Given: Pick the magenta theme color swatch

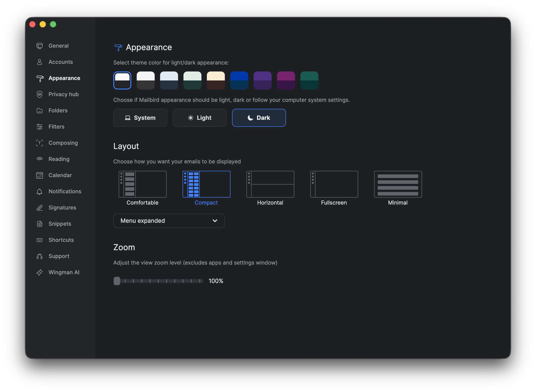Looking at the screenshot, I should click(286, 80).
